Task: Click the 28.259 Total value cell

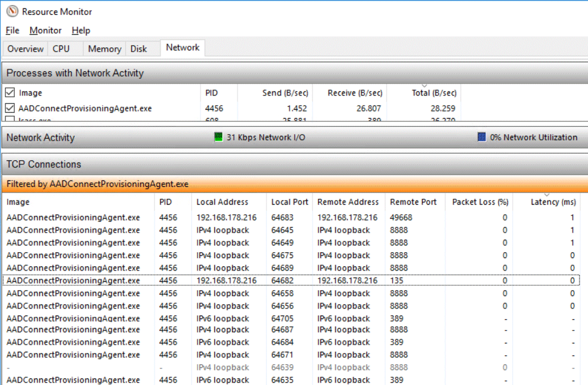Action: [x=443, y=109]
